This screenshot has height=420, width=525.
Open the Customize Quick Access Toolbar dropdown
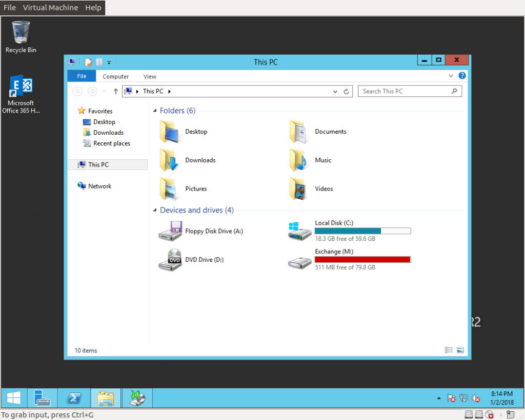[109, 62]
